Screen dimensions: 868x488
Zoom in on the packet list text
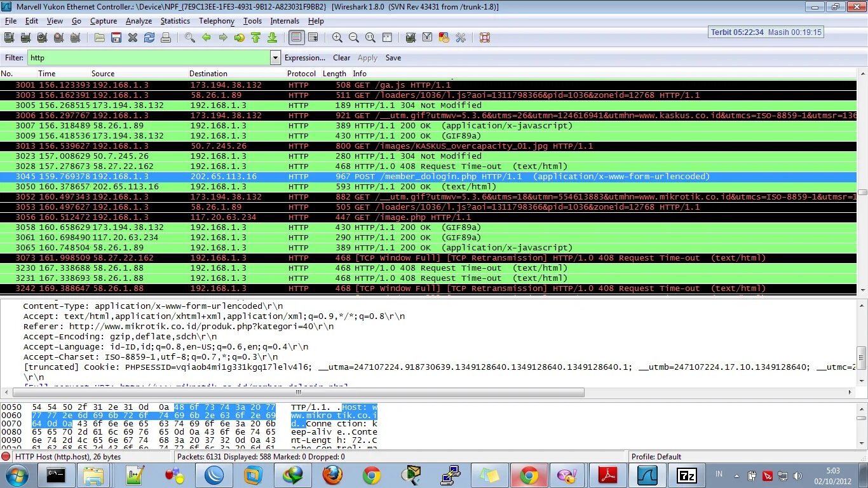pyautogui.click(x=337, y=37)
